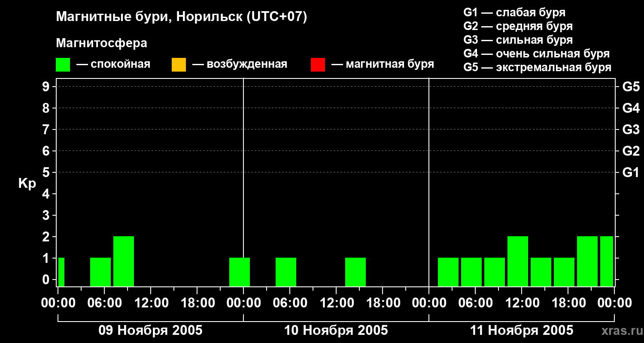Viewport: 644px width, 343px height.
Task: Click the G3 — сильная буря legend line
Action: tap(518, 40)
